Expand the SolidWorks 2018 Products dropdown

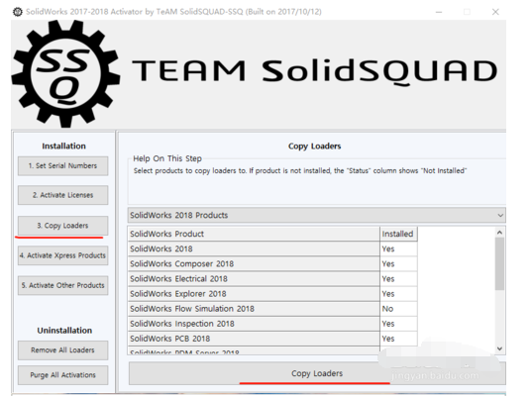316,215
